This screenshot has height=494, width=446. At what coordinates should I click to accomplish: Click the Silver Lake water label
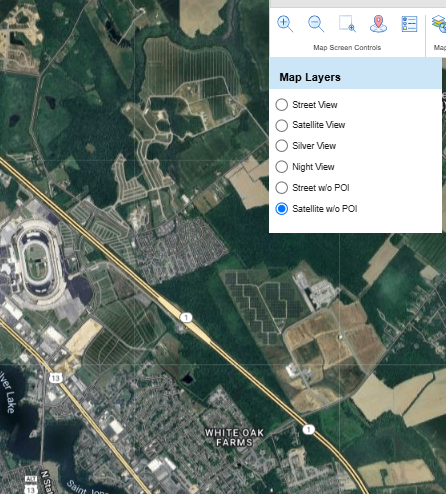tap(7, 391)
